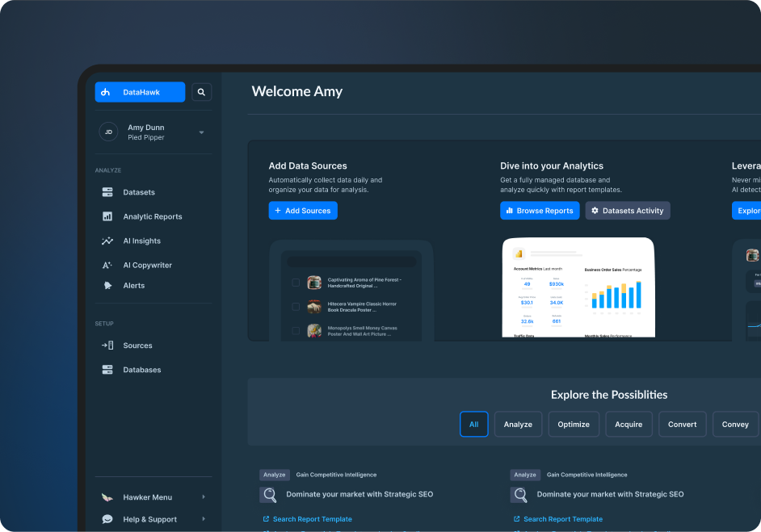The width and height of the screenshot is (761, 532).
Task: Select the Convert filter tab
Action: coord(682,425)
